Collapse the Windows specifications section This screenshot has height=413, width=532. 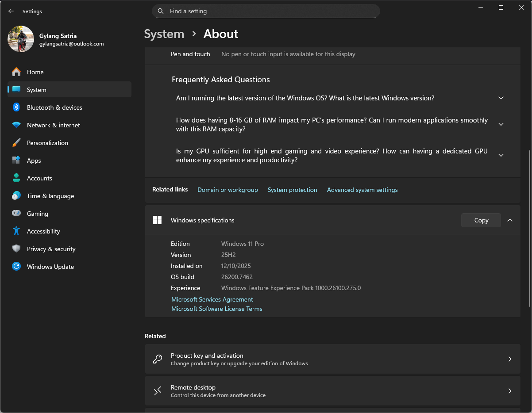pyautogui.click(x=510, y=220)
